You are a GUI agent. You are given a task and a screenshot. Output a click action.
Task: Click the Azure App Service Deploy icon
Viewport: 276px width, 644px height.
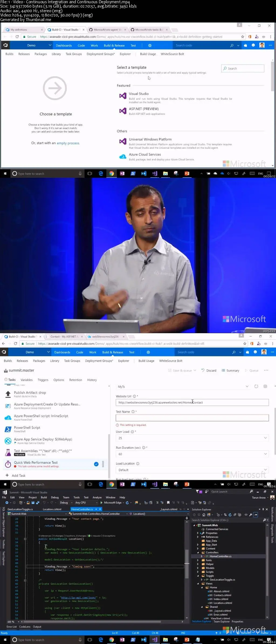pos(8,441)
